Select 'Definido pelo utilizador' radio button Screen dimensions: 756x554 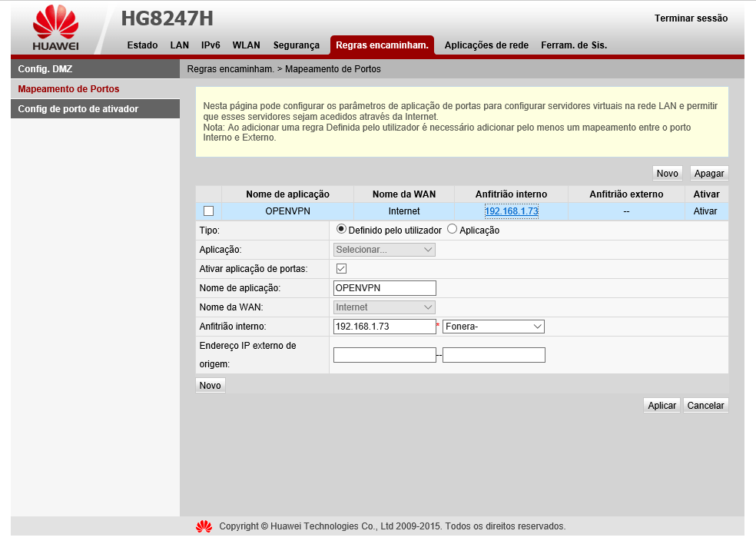pyautogui.click(x=341, y=229)
